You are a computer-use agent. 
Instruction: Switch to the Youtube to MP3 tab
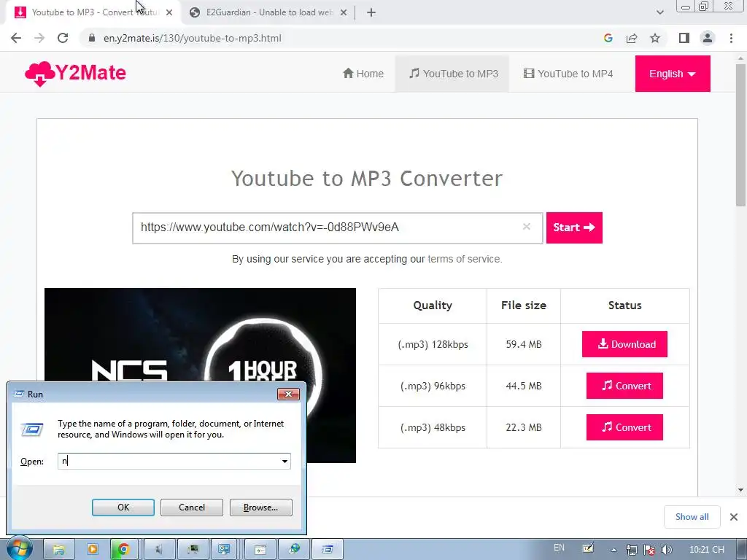(x=93, y=12)
